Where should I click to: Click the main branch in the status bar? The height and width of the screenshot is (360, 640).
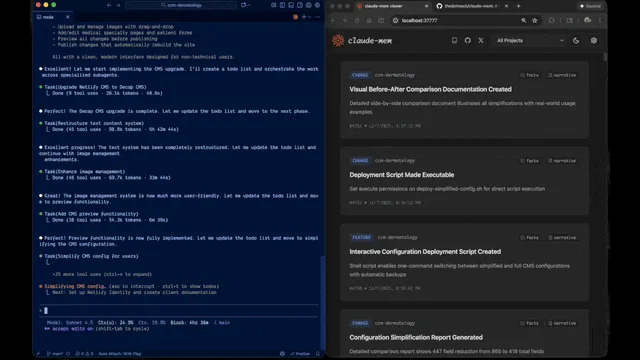pos(55,354)
